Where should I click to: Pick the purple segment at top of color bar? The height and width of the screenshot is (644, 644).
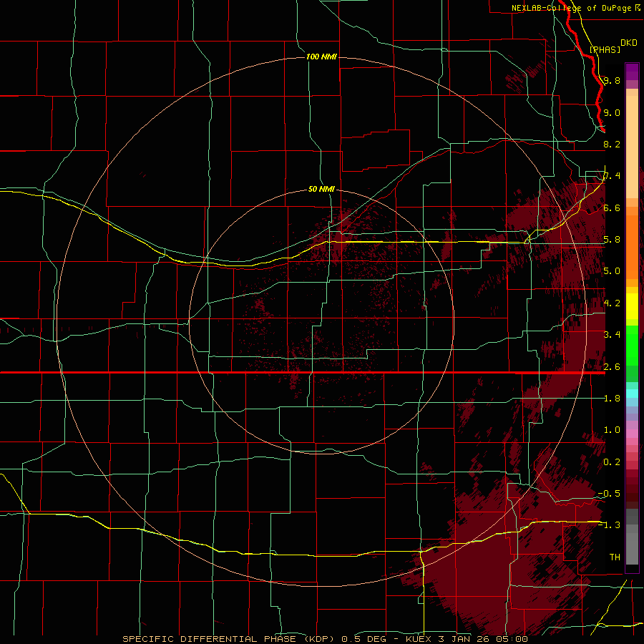632,72
